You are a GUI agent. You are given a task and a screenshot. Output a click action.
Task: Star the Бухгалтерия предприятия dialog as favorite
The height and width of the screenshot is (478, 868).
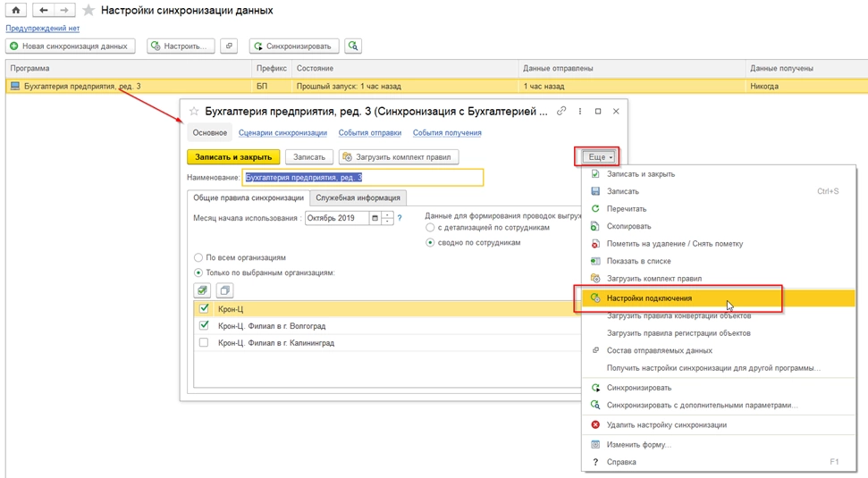pos(194,111)
